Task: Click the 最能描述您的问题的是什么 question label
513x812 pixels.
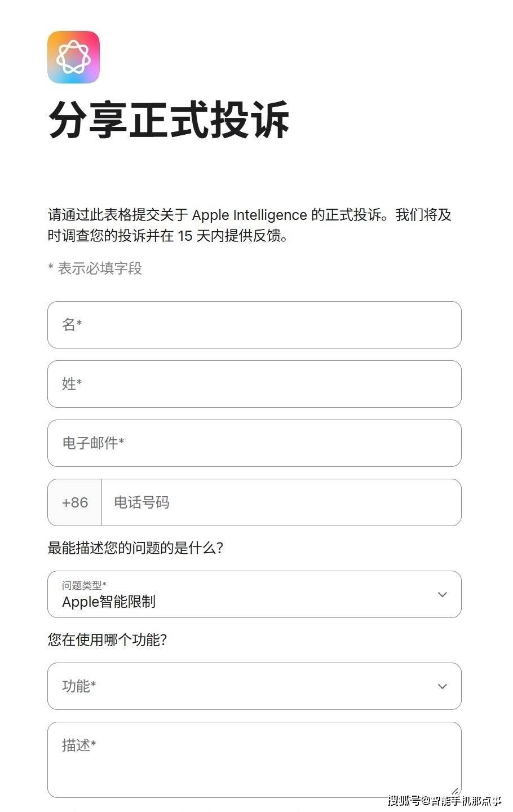Action: (x=135, y=548)
